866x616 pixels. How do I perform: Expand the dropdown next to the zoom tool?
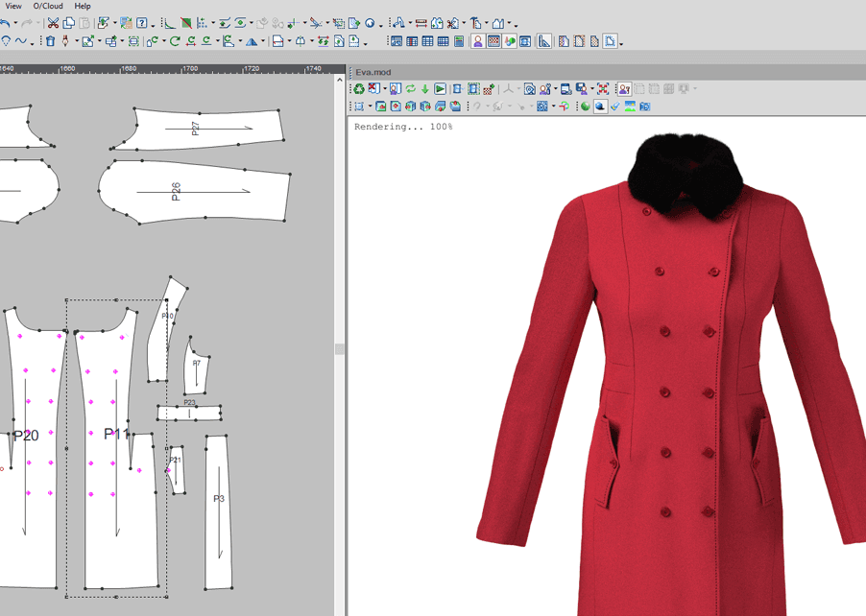point(370,106)
